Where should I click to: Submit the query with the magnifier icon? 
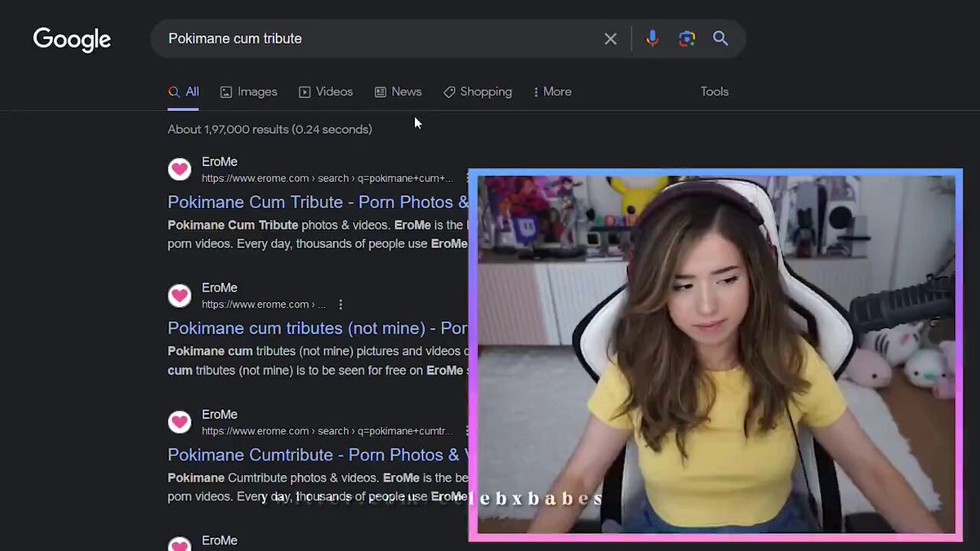click(x=720, y=38)
